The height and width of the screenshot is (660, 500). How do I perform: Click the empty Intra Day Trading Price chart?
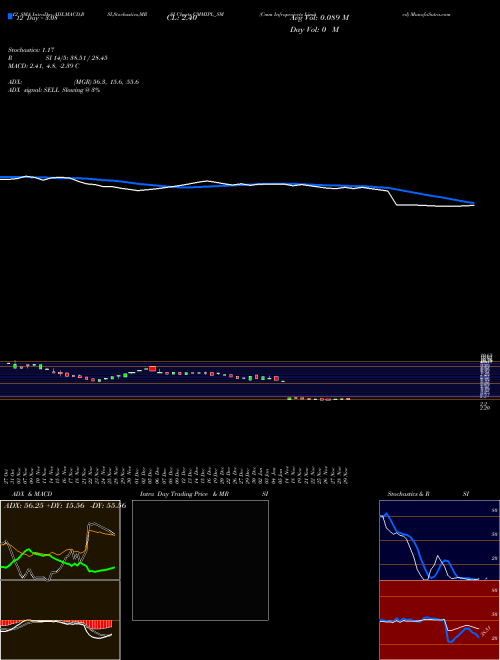pos(200,560)
